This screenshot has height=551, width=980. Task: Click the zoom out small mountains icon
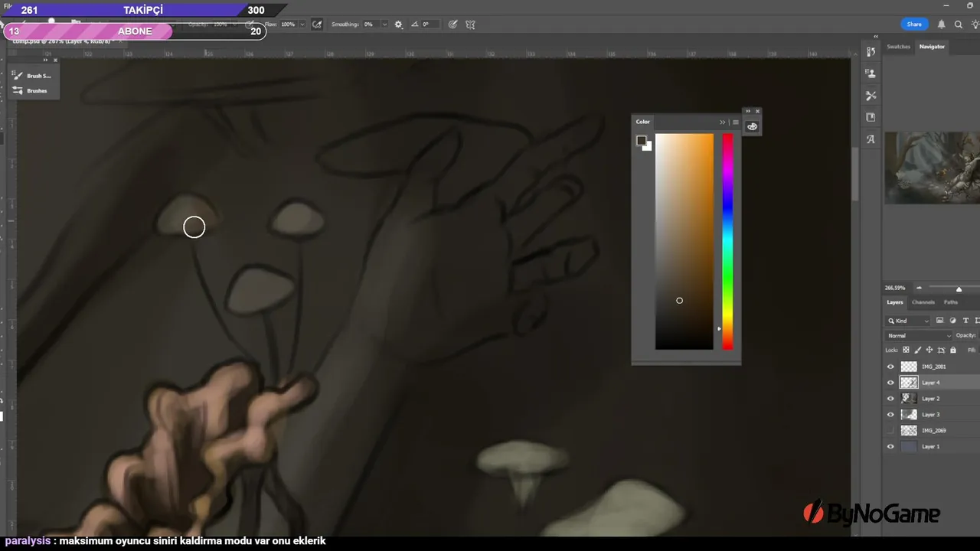[x=920, y=288]
